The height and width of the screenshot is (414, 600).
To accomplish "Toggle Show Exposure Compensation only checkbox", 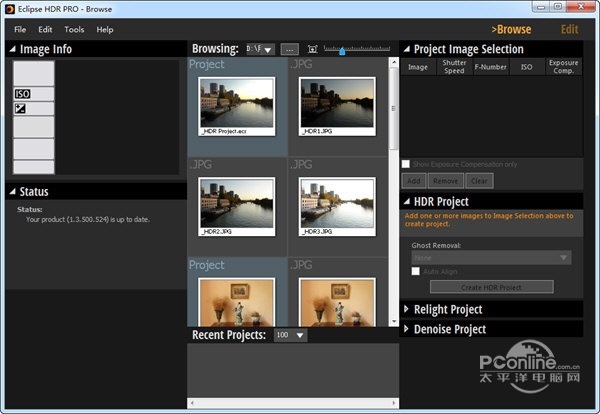I will tap(406, 164).
